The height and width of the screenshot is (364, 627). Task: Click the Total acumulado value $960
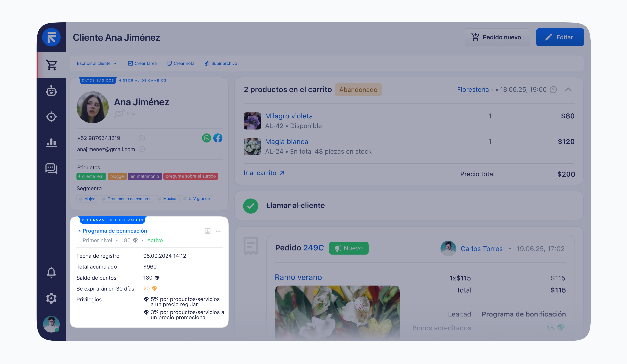pos(150,267)
